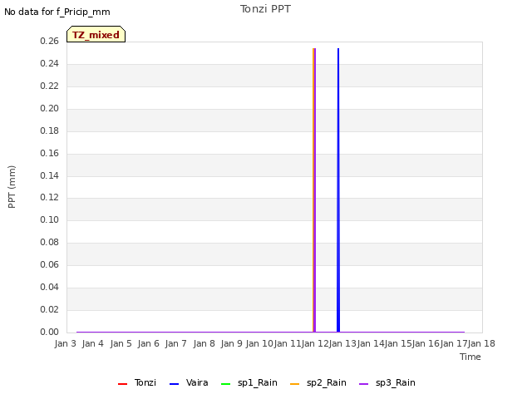Click the 0.10 y-axis value
The width and height of the screenshot is (532, 399).
tap(49, 219)
